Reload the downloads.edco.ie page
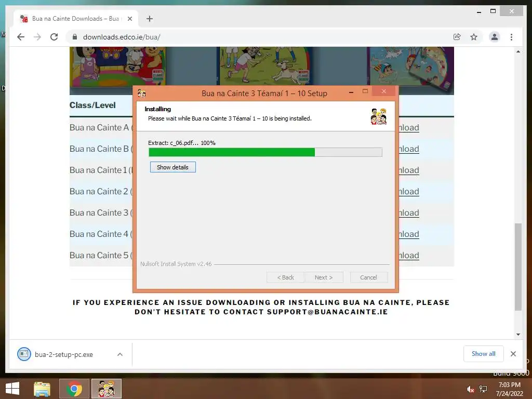532x399 pixels. pos(54,37)
